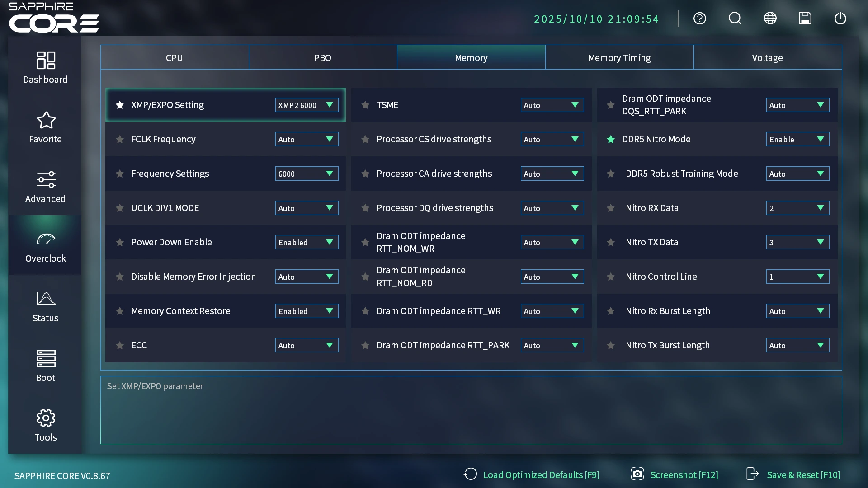This screenshot has width=868, height=488.
Task: Expand the XMP/EXPO Setting dropdown
Action: 307,105
